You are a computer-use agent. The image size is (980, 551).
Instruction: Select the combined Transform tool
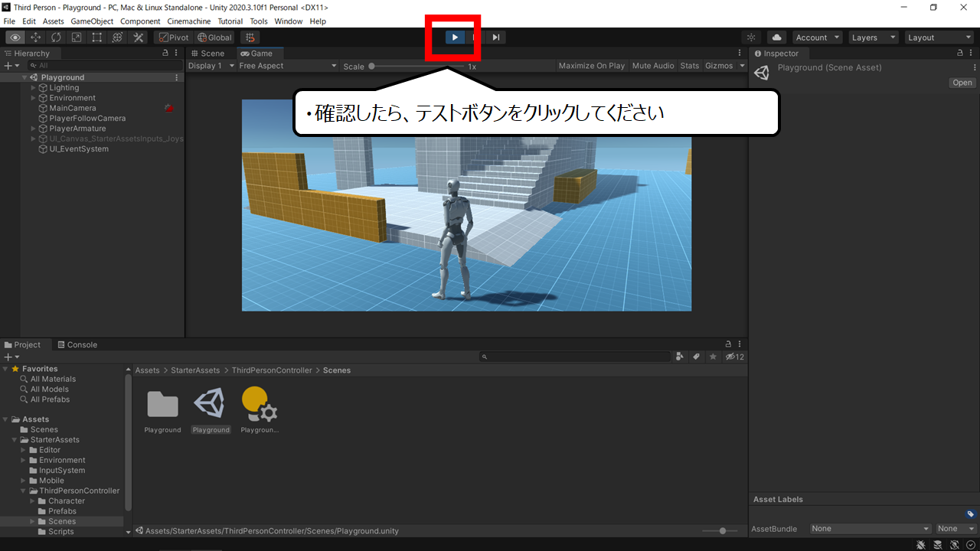(118, 37)
